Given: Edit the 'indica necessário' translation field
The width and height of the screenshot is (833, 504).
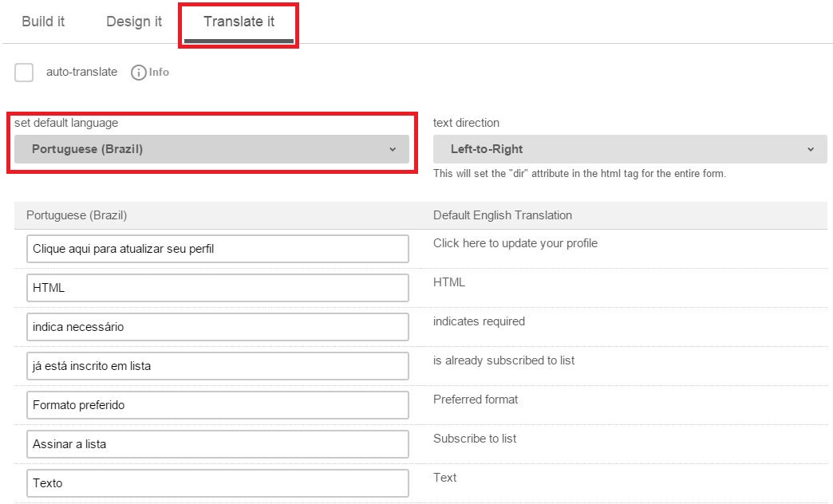Looking at the screenshot, I should click(218, 327).
